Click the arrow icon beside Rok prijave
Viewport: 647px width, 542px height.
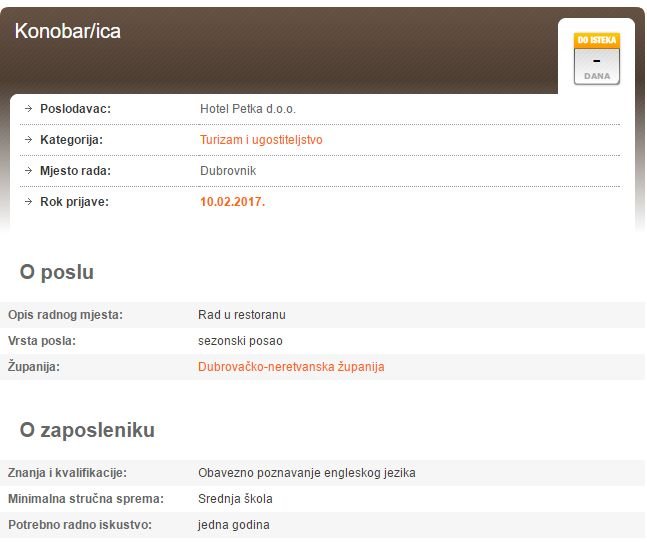pos(28,202)
